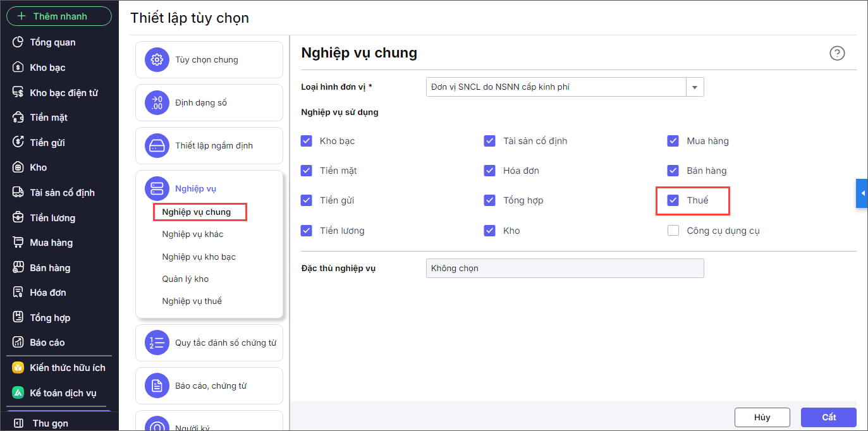Open the Tùy chọn chung settings section
The height and width of the screenshot is (431, 868).
209,60
